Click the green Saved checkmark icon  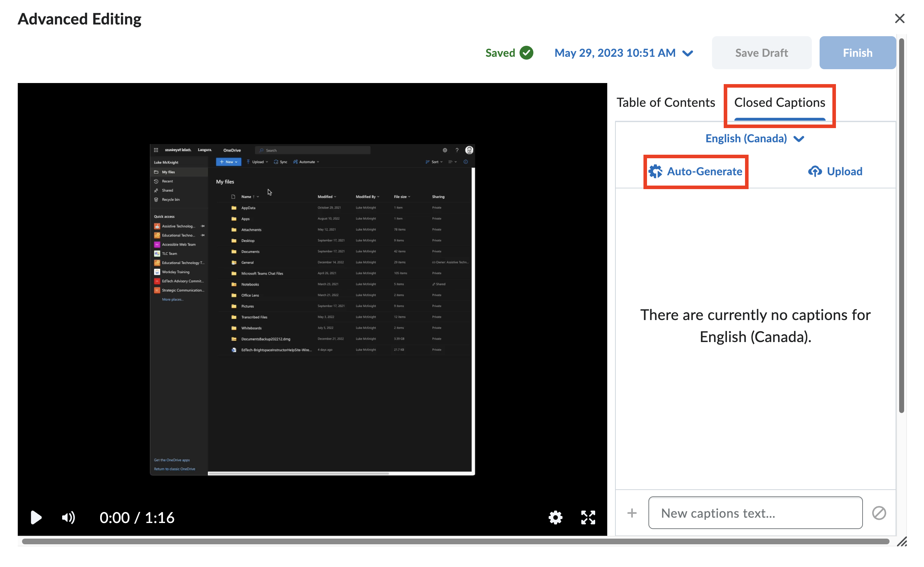526,53
